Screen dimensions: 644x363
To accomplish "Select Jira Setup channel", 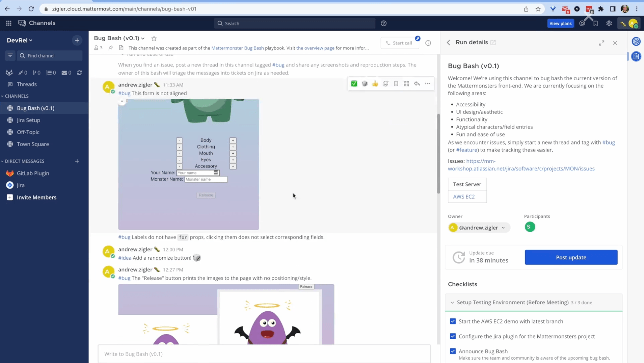I will (x=29, y=120).
